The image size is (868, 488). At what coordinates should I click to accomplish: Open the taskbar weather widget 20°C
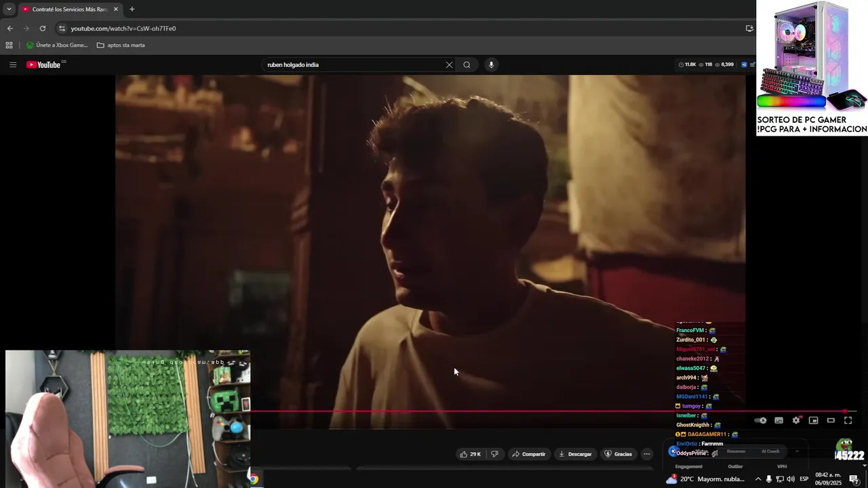[705, 479]
